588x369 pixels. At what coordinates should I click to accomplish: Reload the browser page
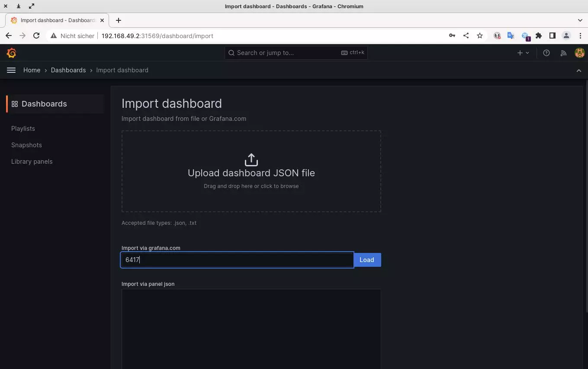(36, 36)
